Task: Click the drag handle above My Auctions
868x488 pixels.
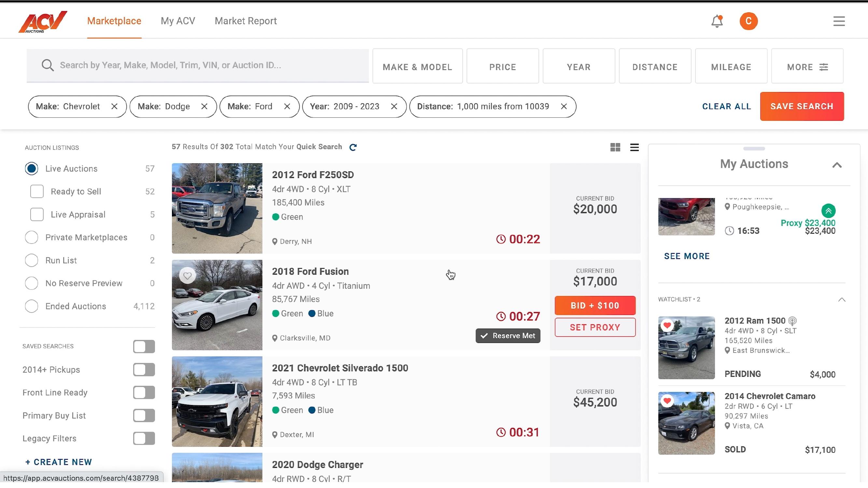Action: pyautogui.click(x=754, y=149)
